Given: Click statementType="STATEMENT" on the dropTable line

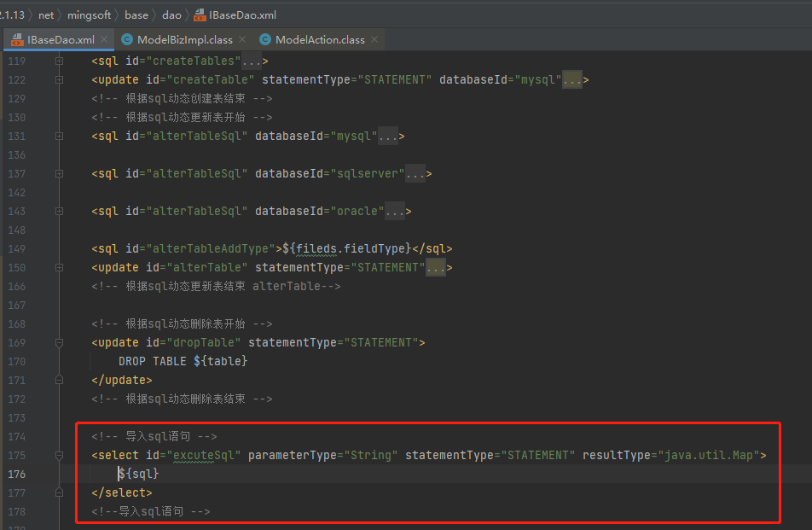Looking at the screenshot, I should [333, 342].
